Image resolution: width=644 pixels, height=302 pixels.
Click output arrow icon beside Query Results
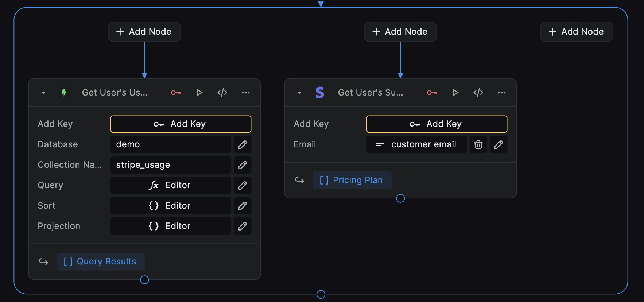tap(43, 262)
